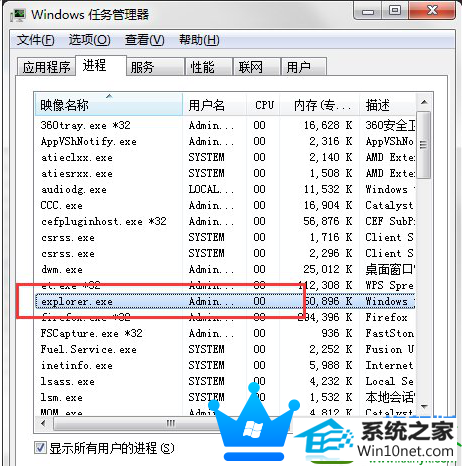Click the Task Manager title bar icon
The width and height of the screenshot is (462, 466).
(18, 15)
